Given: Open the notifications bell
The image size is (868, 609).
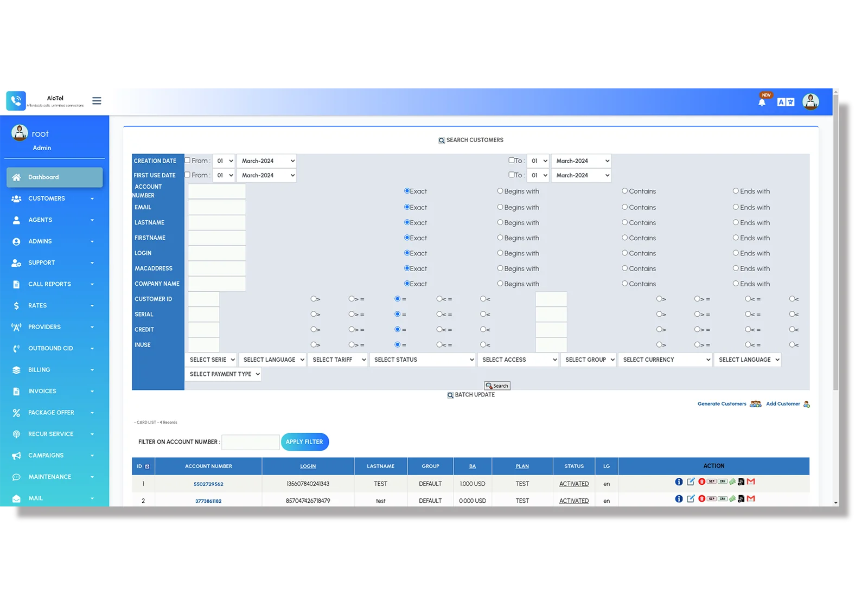Looking at the screenshot, I should (x=762, y=102).
